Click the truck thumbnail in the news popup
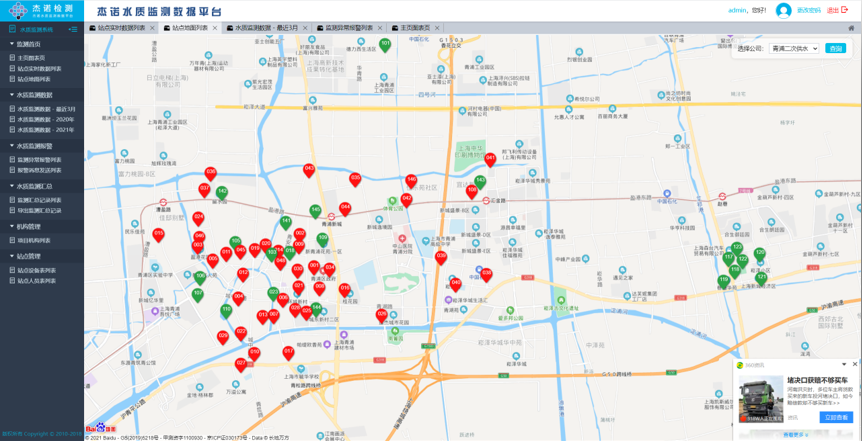 coord(761,397)
